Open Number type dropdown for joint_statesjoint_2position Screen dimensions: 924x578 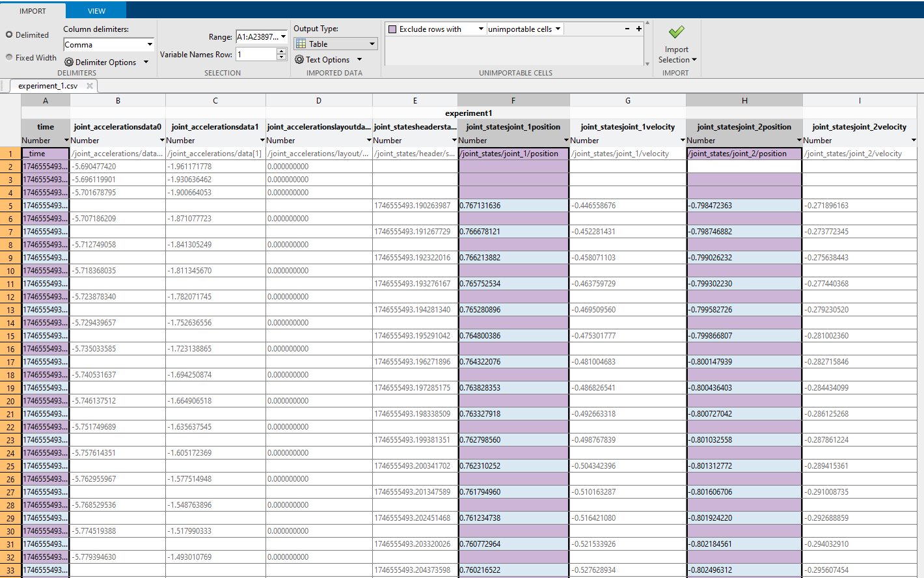(x=799, y=141)
